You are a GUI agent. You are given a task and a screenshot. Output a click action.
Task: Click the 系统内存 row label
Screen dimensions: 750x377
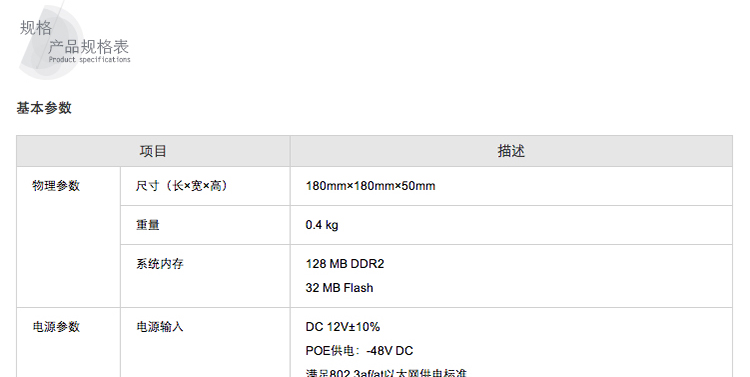click(x=160, y=264)
